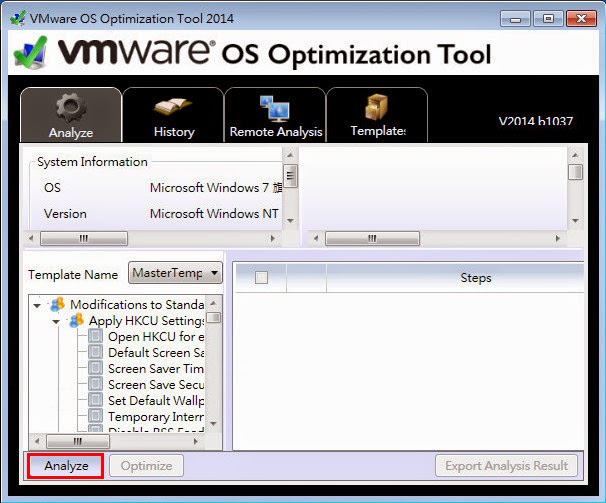Click the gear icon on the Analyze tab

(x=71, y=107)
